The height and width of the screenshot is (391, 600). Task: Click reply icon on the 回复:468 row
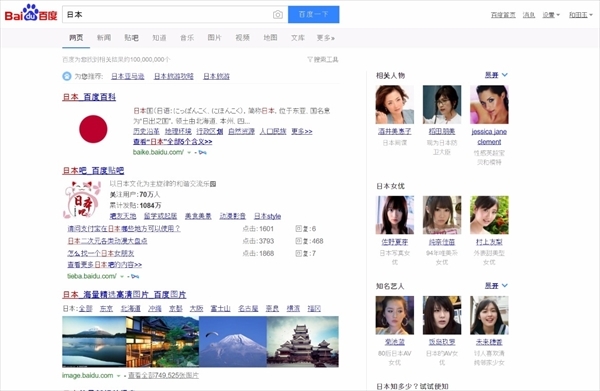pyautogui.click(x=298, y=241)
